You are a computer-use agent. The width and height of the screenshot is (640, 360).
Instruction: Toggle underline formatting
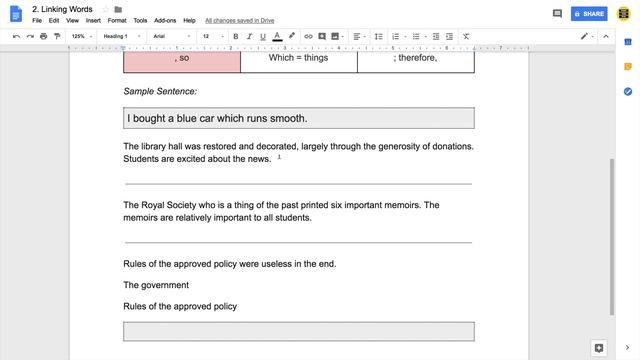click(x=263, y=36)
